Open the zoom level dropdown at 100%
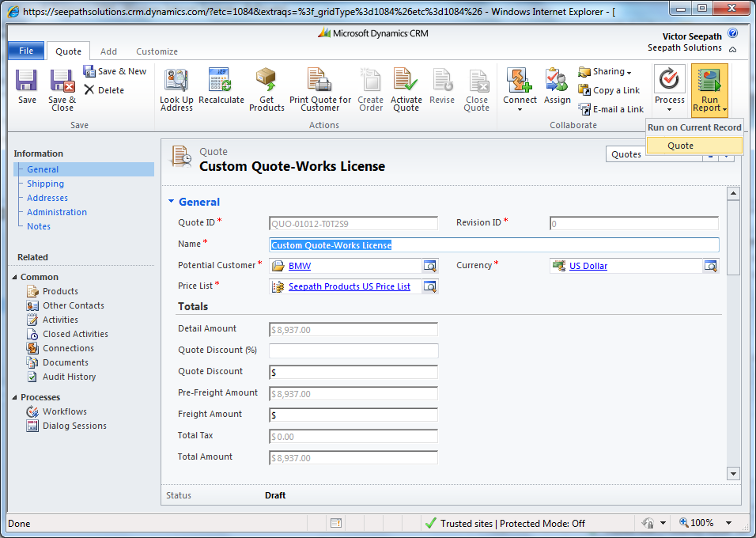Viewport: 756px width, 538px height. (x=728, y=523)
